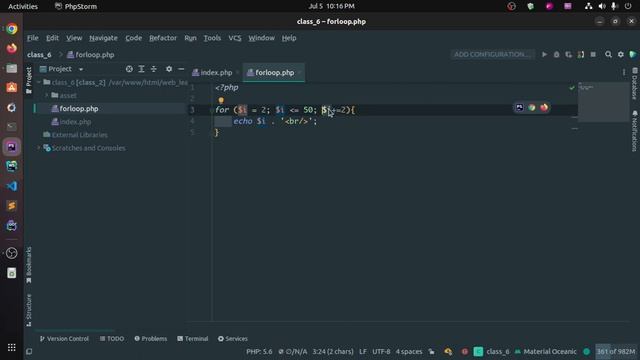Toggle tool window quick access icon
The height and width of the screenshot is (360, 640).
point(29,351)
